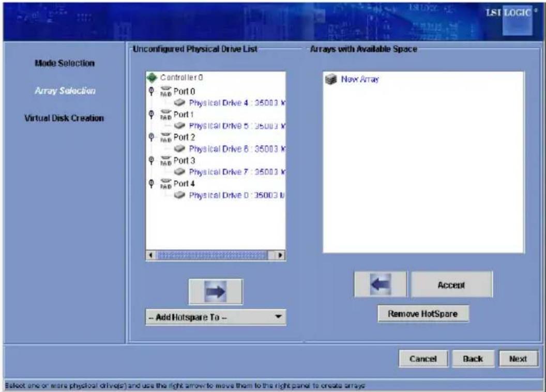
Task: Select Physical Drive 7 in the list
Action: click(x=237, y=172)
